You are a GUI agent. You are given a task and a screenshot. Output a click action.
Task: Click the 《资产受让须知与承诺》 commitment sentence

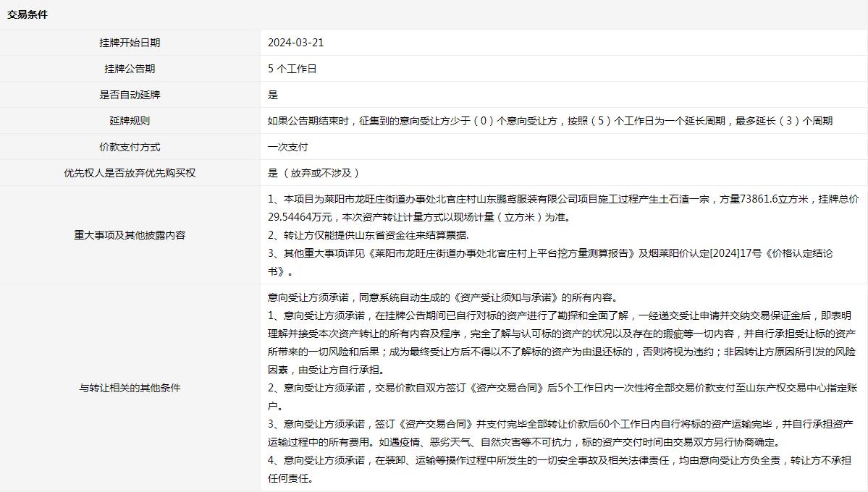[442, 297]
